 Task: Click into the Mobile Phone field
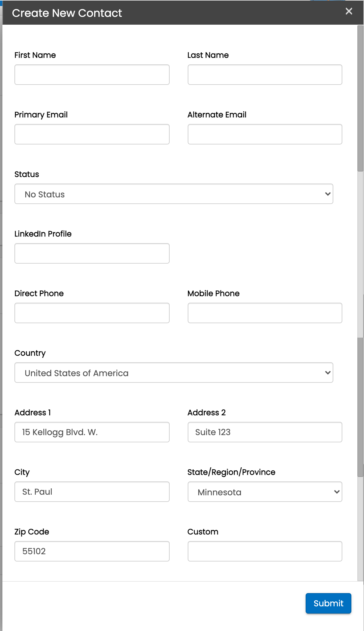point(265,313)
